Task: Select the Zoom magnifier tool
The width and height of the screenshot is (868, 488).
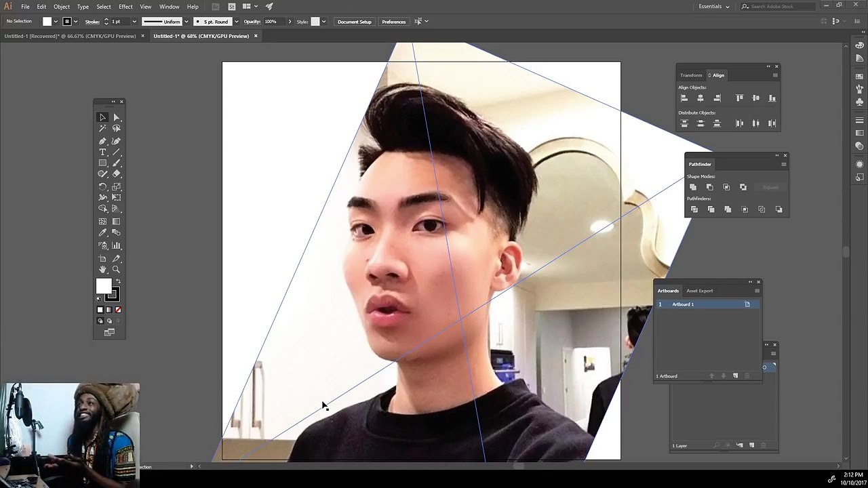Action: click(116, 269)
